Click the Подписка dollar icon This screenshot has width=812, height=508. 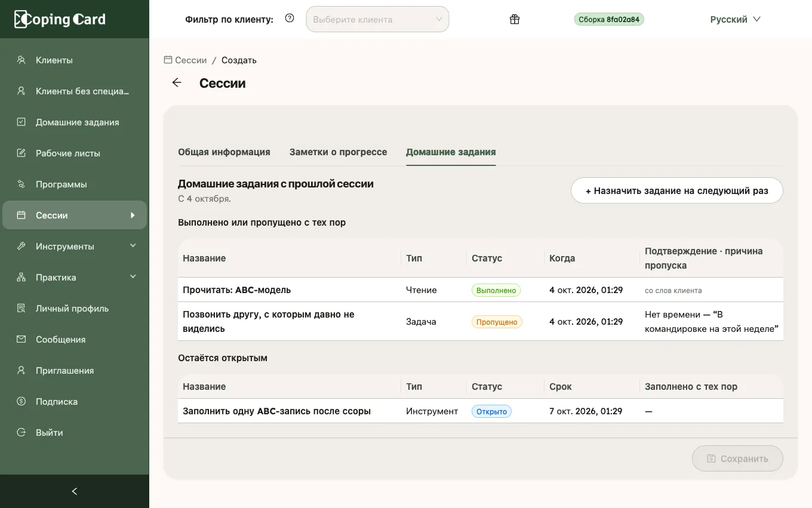[21, 401]
